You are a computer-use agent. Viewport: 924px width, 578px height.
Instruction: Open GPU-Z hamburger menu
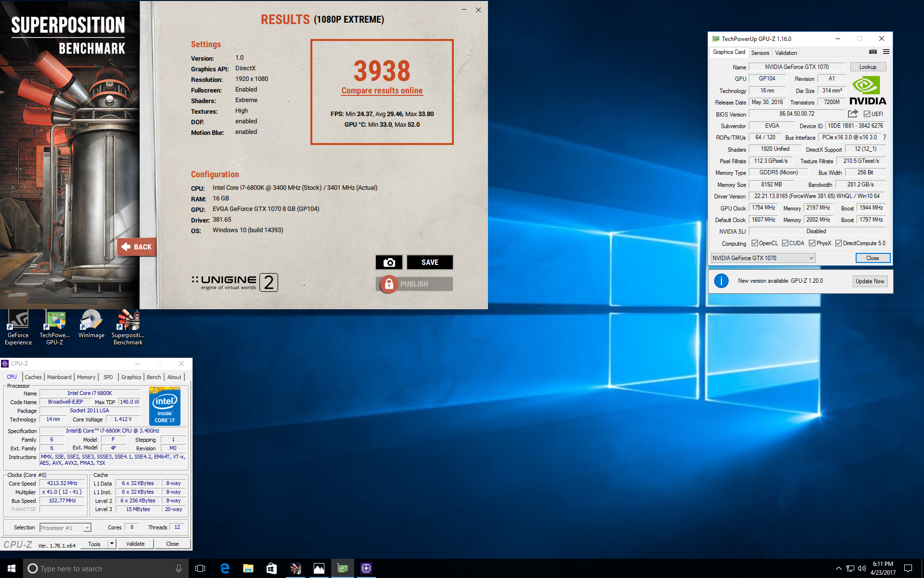[886, 52]
